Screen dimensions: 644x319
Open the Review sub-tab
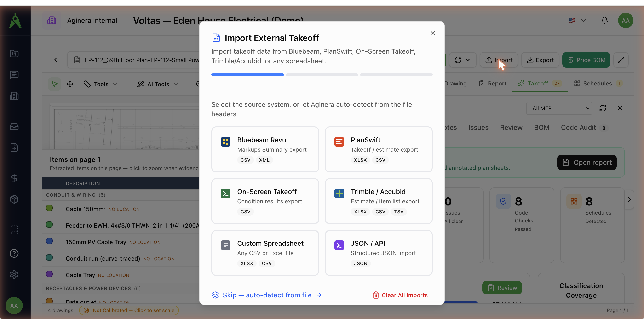pyautogui.click(x=511, y=127)
